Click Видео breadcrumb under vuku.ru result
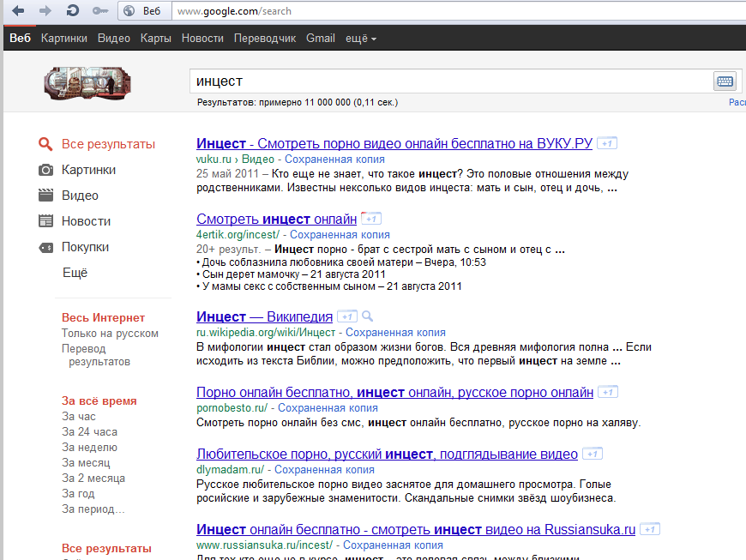746x560 pixels. (258, 159)
